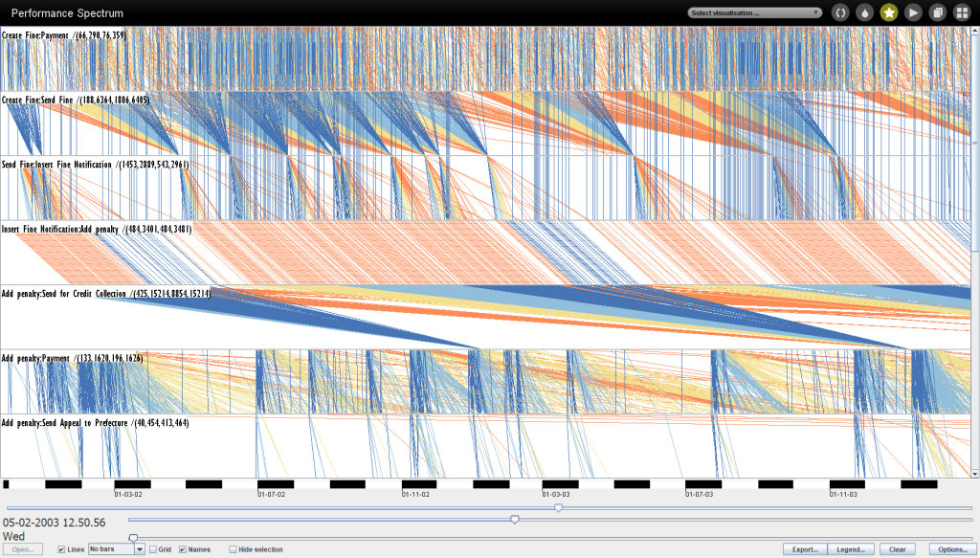Click the four-square grid view icon
The height and width of the screenshot is (558, 980).
(962, 12)
